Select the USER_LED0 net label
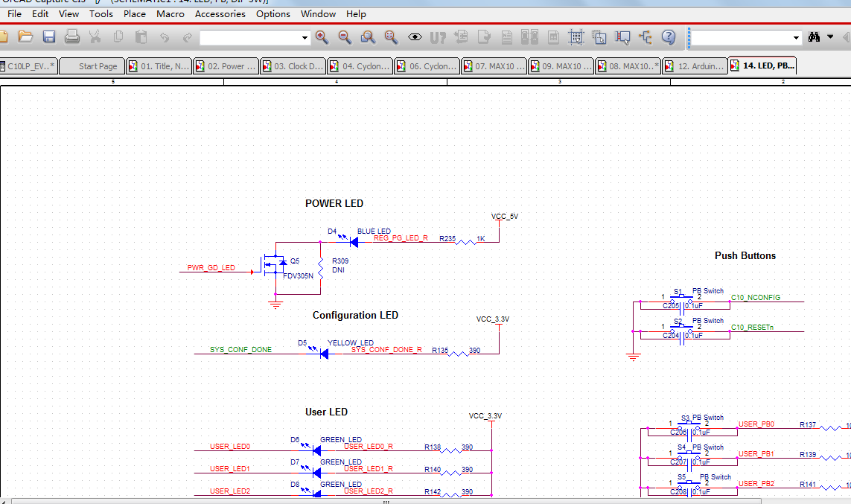Image resolution: width=851 pixels, height=504 pixels. [x=230, y=447]
